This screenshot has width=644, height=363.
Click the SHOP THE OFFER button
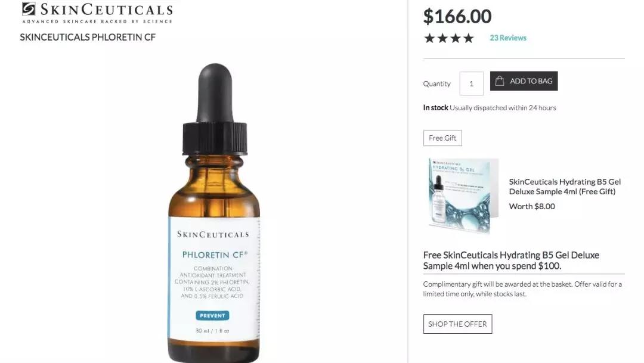click(x=457, y=324)
